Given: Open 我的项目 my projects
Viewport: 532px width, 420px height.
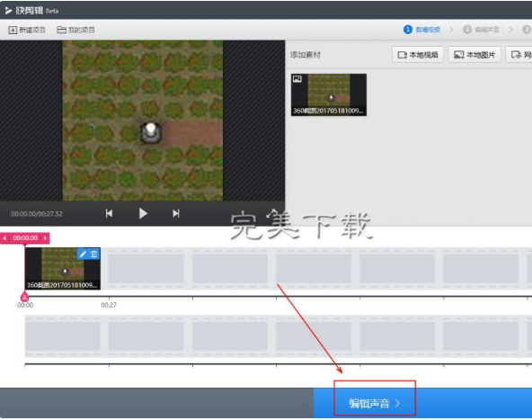Looking at the screenshot, I should click(x=76, y=30).
